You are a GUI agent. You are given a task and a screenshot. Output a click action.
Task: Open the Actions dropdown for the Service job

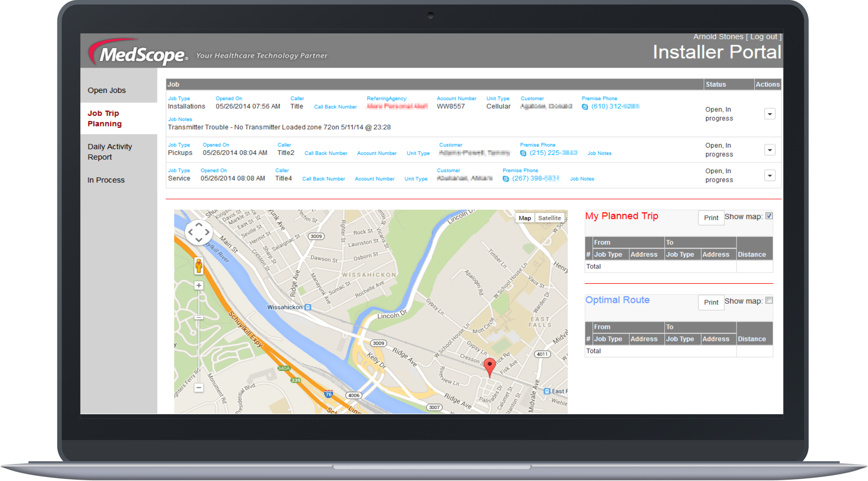(770, 176)
